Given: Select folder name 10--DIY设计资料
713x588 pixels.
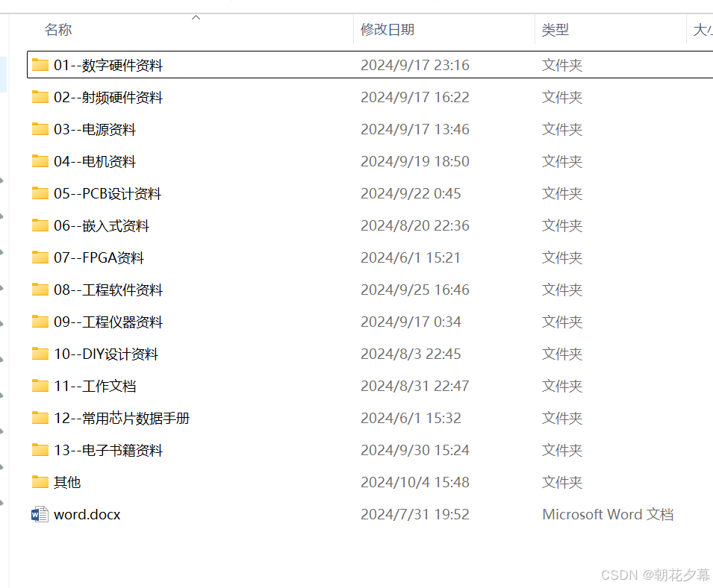Looking at the screenshot, I should [x=106, y=354].
